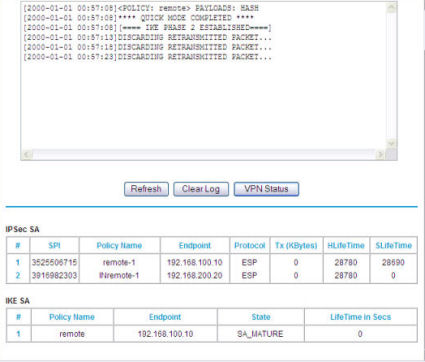Click the log scrollbar down arrow
The width and height of the screenshot is (425, 362).
[x=392, y=144]
